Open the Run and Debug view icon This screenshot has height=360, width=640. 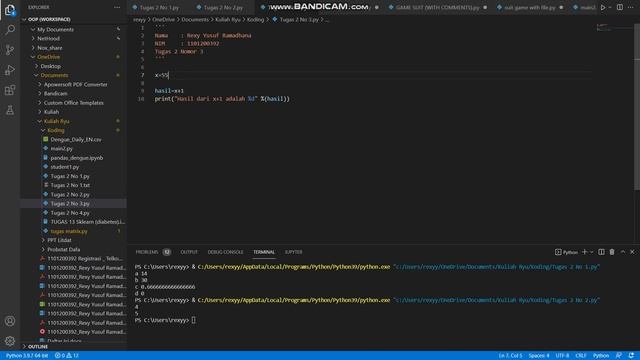point(10,70)
